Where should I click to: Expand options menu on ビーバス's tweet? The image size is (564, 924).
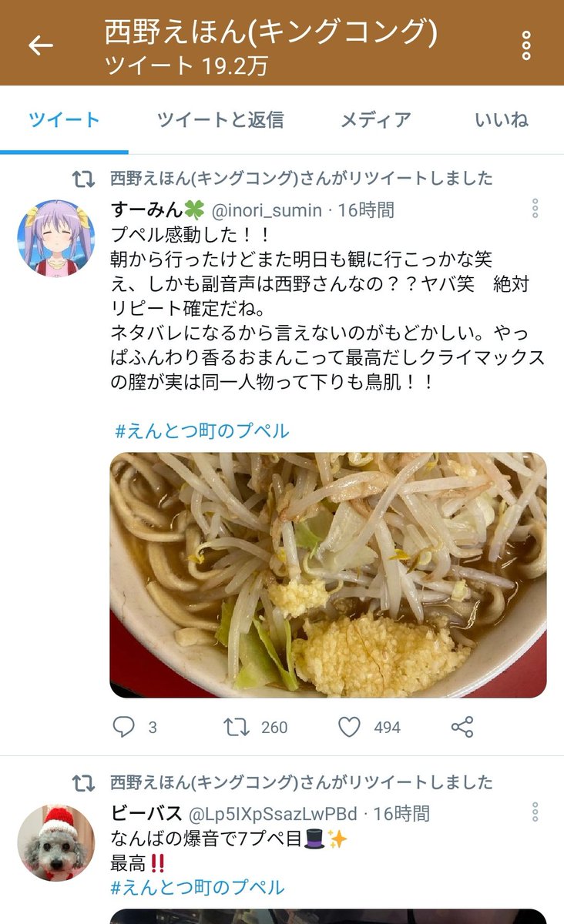(x=535, y=812)
